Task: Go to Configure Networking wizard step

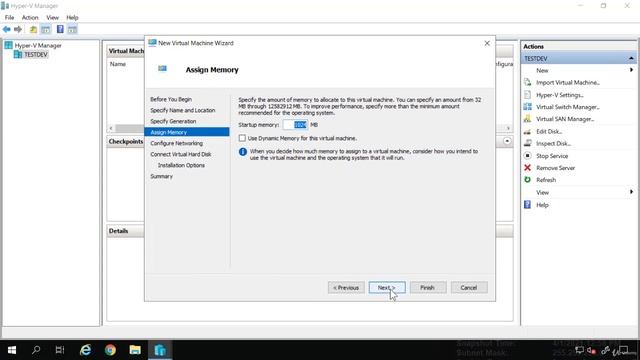Action: (176, 143)
